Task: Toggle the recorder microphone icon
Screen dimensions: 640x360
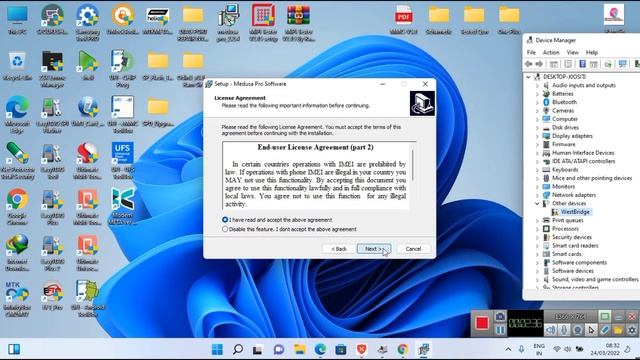Action: tap(564, 329)
